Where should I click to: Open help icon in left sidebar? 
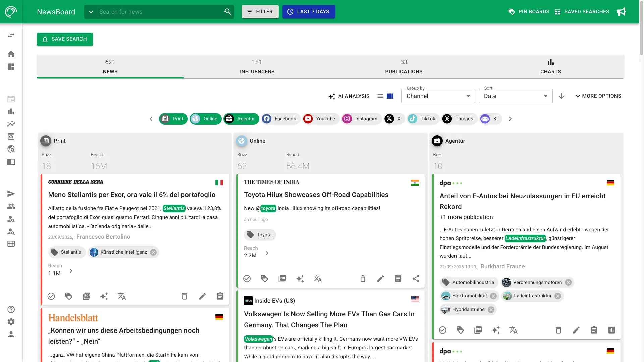click(x=11, y=309)
